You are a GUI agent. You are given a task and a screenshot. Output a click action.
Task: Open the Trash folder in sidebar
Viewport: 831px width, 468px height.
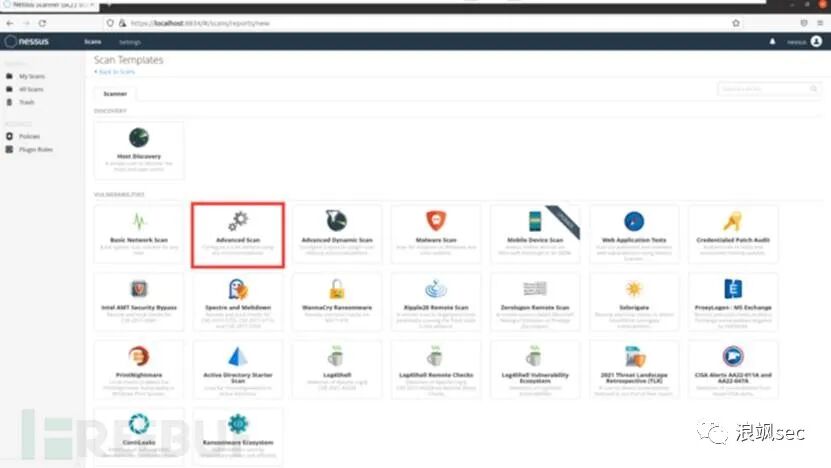click(x=26, y=102)
